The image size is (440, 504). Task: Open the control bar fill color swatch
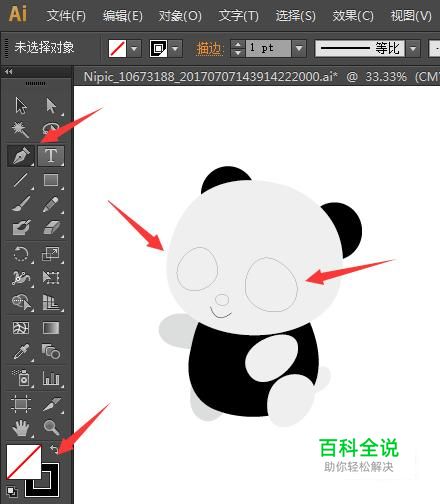tap(117, 49)
